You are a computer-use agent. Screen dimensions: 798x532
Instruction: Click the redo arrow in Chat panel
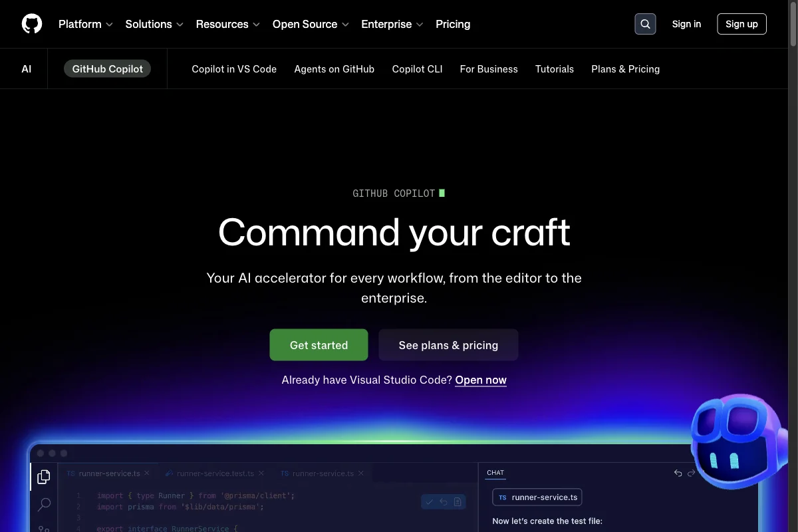pyautogui.click(x=691, y=473)
